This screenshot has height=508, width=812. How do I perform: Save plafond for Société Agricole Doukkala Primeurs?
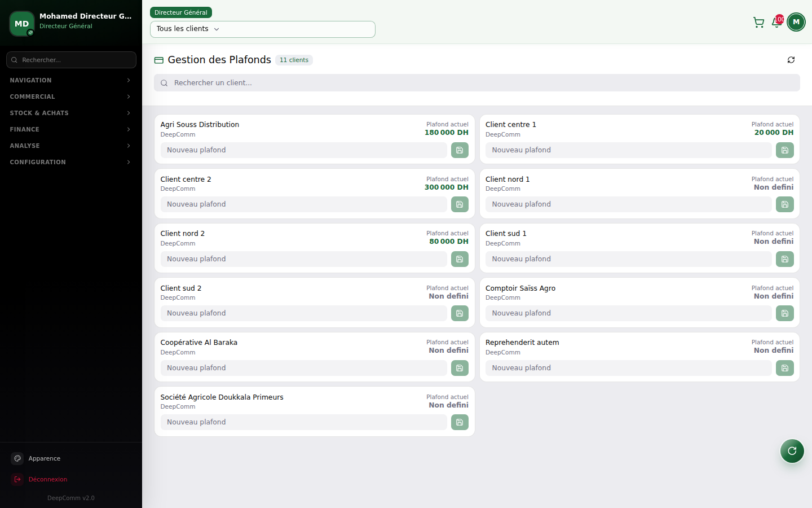pos(460,422)
